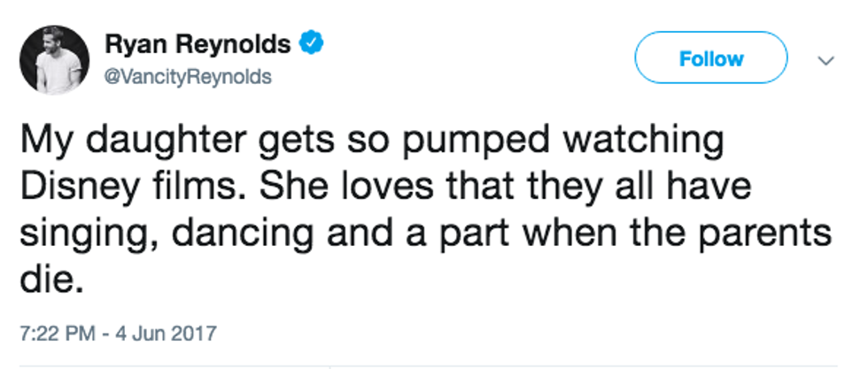This screenshot has height=369, width=868.
Task: Open the tweet's 7:22 PM timestamp
Action: 54,334
